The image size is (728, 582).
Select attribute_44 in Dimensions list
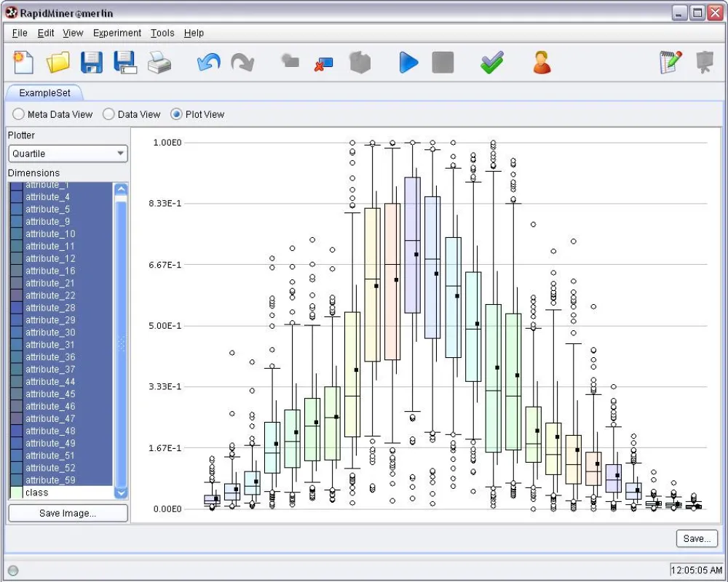click(61, 381)
